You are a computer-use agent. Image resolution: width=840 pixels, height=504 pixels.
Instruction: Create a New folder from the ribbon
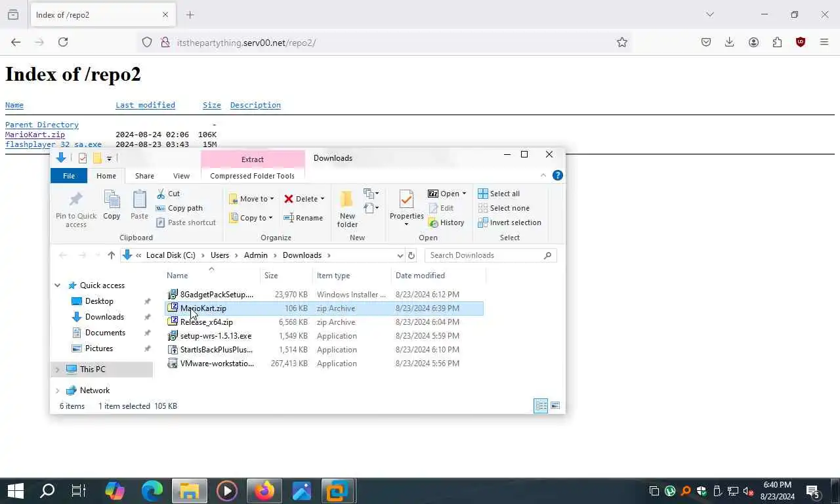click(x=347, y=208)
